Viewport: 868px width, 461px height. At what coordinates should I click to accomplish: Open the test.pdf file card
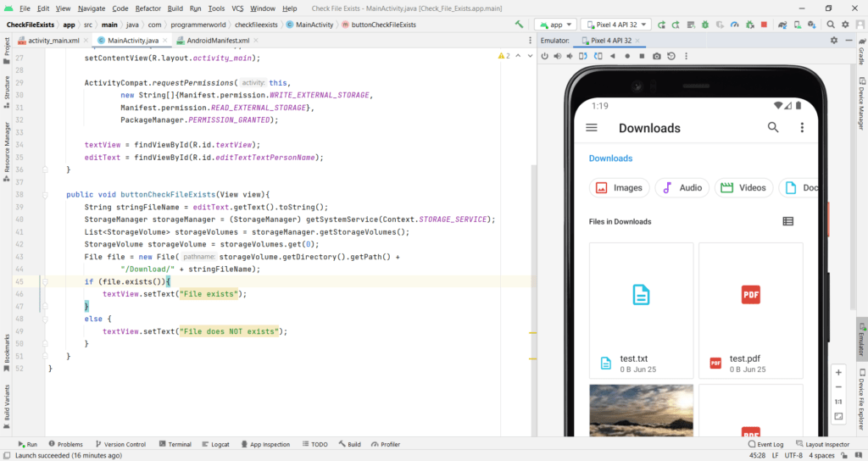click(751, 310)
